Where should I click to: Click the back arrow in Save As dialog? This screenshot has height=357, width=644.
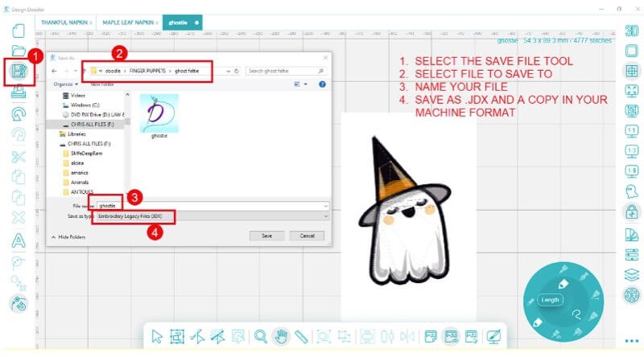[54, 71]
